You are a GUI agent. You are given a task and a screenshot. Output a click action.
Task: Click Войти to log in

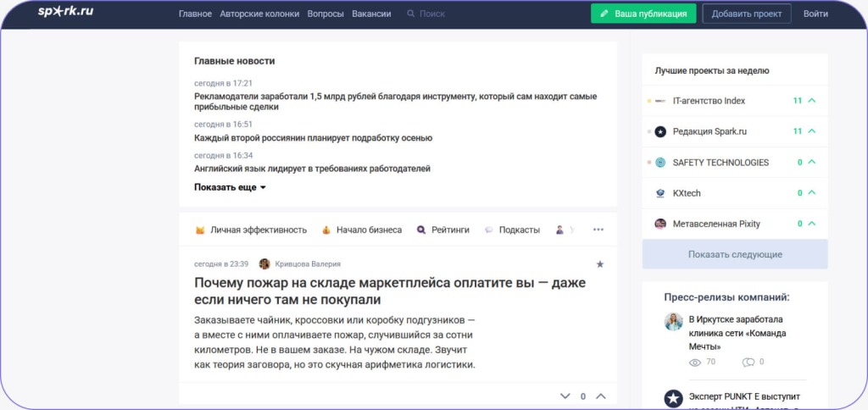[816, 14]
